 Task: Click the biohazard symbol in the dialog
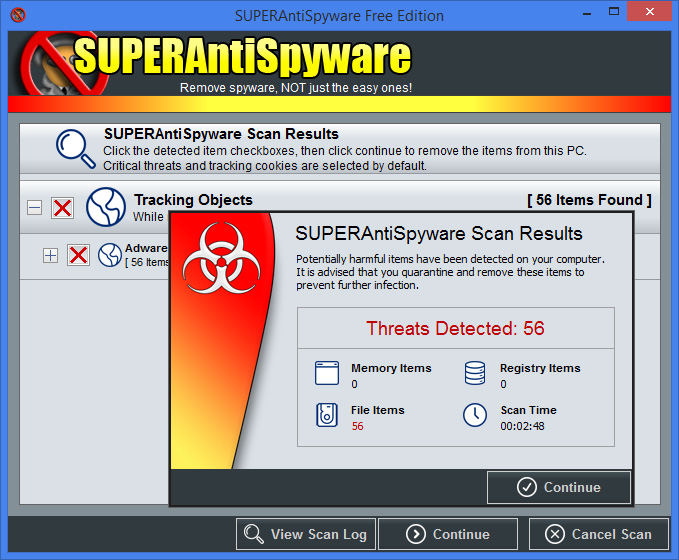coord(221,258)
